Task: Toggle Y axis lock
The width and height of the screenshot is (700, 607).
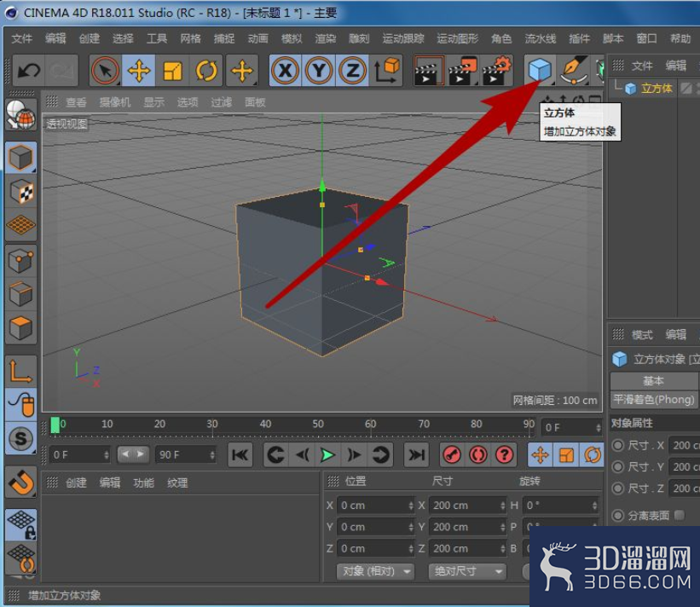Action: click(319, 71)
